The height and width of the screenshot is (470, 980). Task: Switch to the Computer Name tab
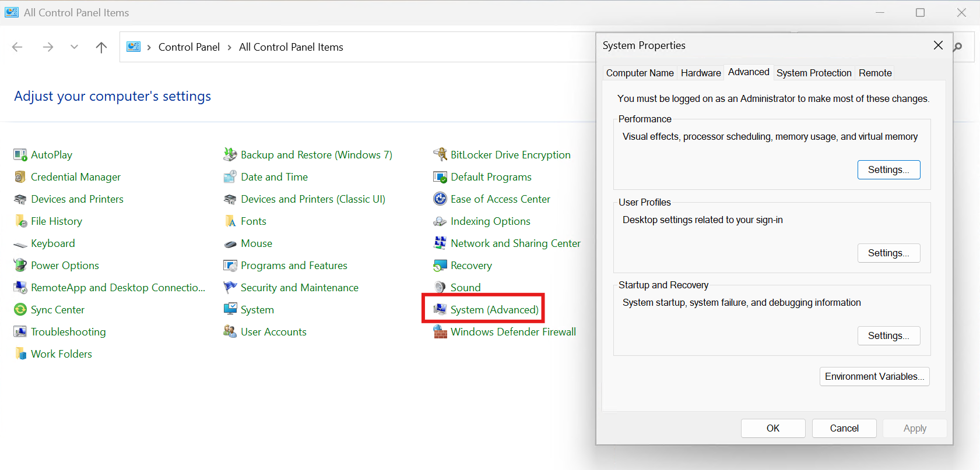coord(640,73)
